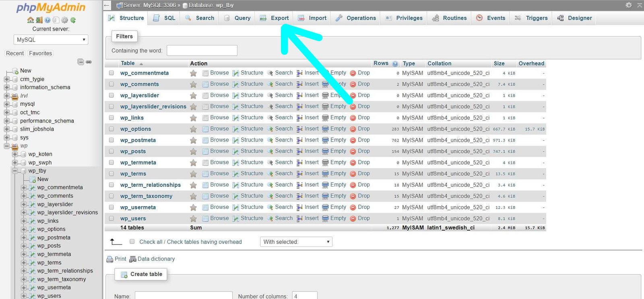Image resolution: width=644 pixels, height=299 pixels.
Task: Open wp_term_relationships table link
Action: click(x=151, y=185)
